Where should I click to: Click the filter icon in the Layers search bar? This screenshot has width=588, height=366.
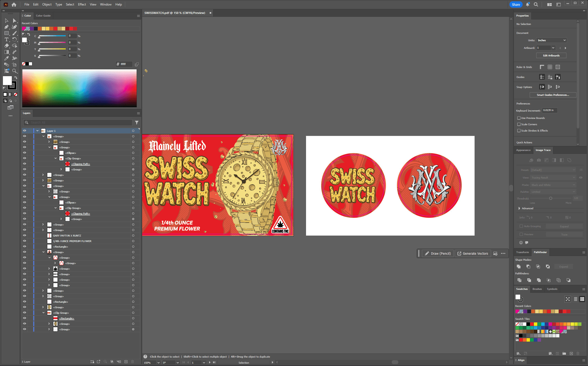click(137, 122)
